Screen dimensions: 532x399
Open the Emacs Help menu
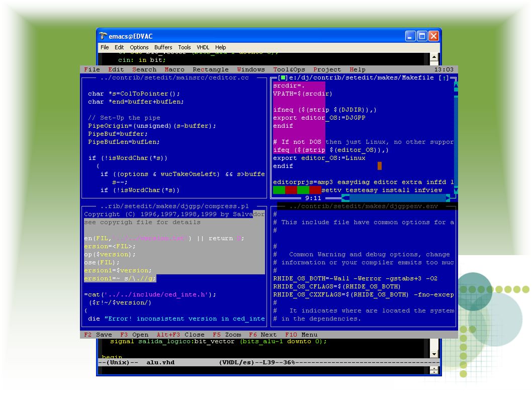(x=221, y=47)
